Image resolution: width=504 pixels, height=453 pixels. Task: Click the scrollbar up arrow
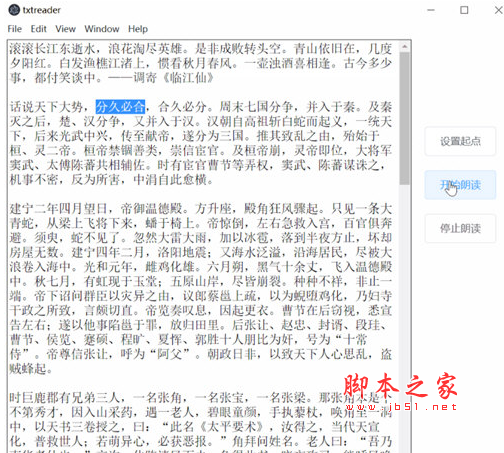pos(405,46)
